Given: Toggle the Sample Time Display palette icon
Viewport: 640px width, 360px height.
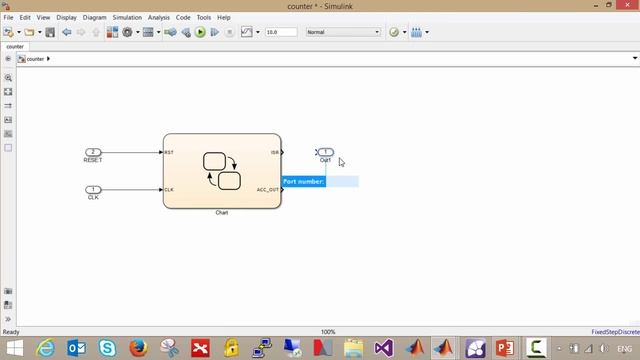Looking at the screenshot, I should pyautogui.click(x=8, y=106).
